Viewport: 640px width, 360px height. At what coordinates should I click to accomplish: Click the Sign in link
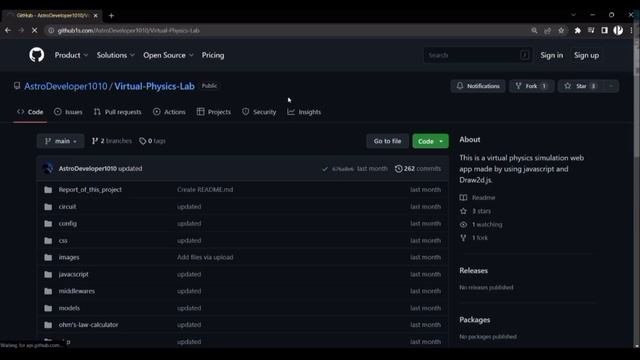551,55
